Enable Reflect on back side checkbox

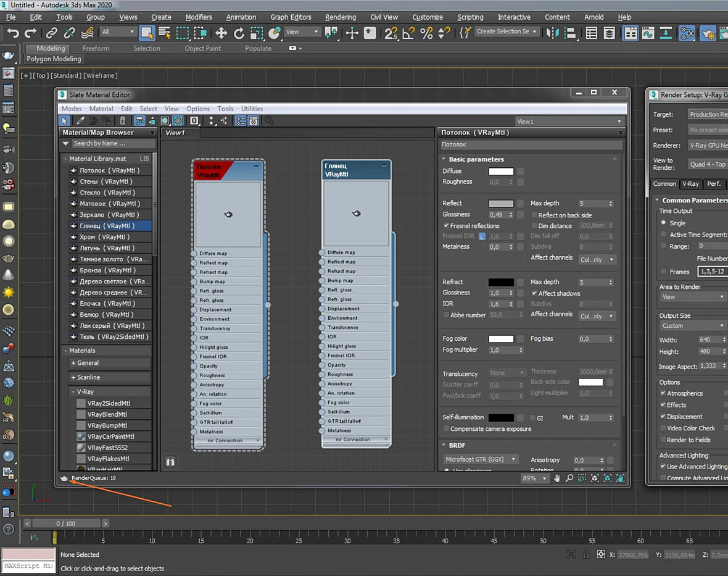(x=534, y=215)
